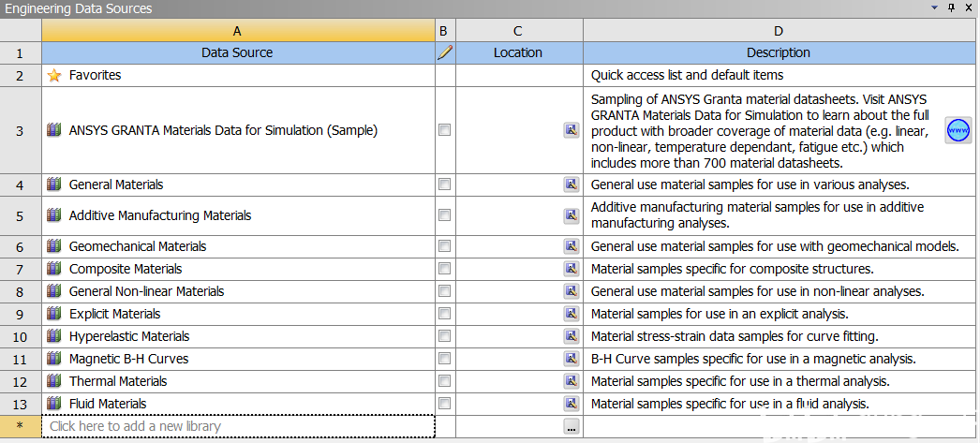Image resolution: width=980 pixels, height=443 pixels.
Task: Click 'B-H Curve samples specific' description cell
Action: pos(779,360)
